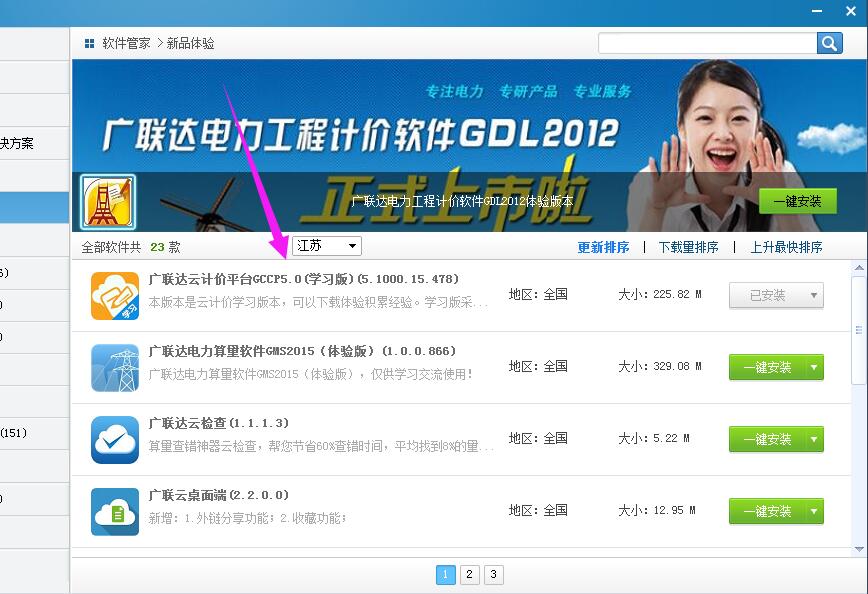Open the 广联达电力算量软件GMS2015(体验版) title

(x=302, y=351)
